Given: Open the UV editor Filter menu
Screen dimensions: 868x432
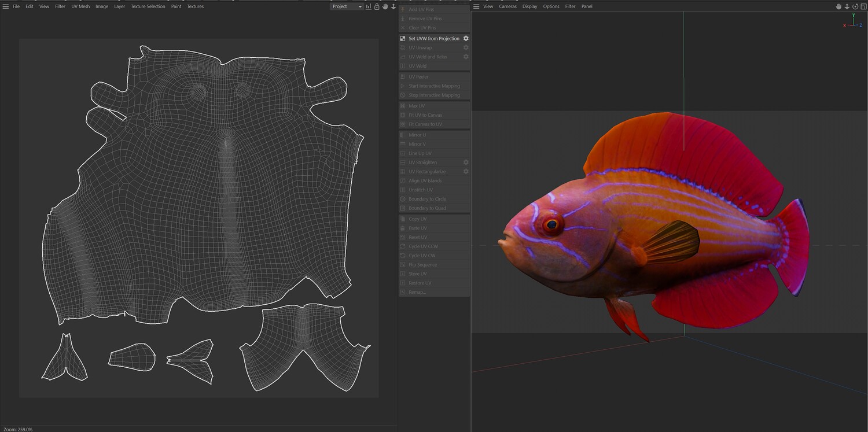Looking at the screenshot, I should pos(60,6).
